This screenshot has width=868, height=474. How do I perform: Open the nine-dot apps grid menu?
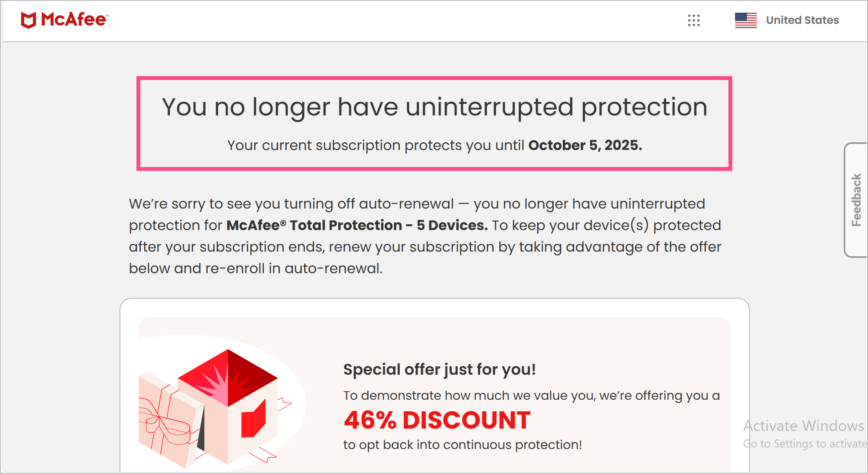tap(694, 20)
